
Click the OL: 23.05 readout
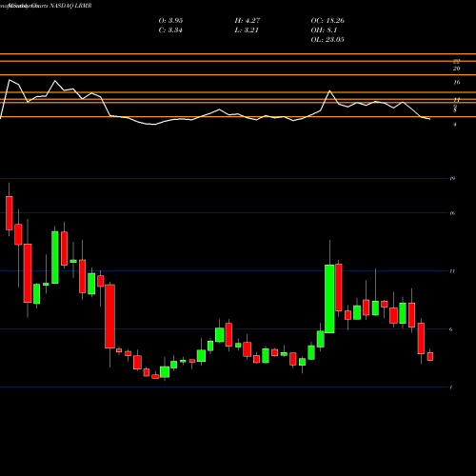click(327, 40)
